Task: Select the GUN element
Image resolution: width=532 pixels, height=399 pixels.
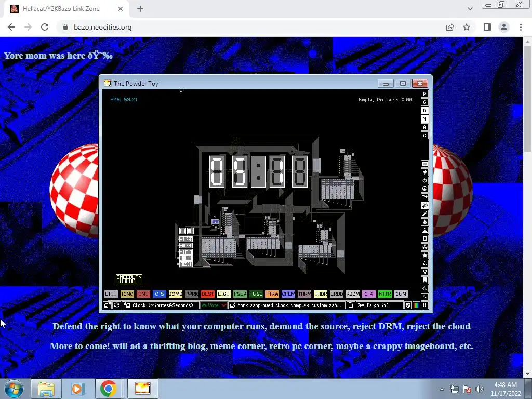Action: 401,294
